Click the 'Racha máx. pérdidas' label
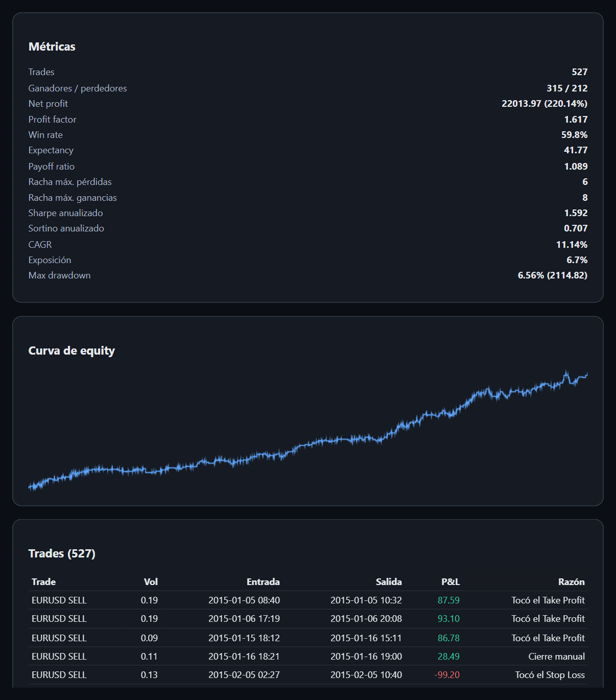 click(70, 182)
